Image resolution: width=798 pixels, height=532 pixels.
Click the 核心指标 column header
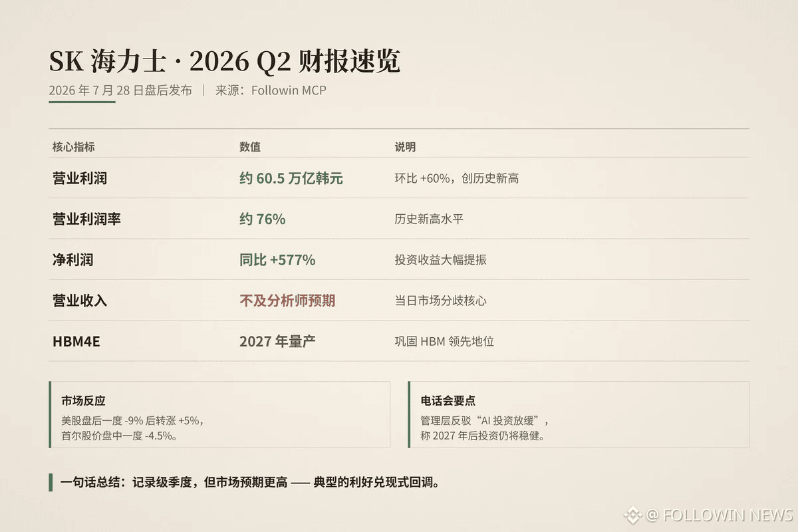click(x=74, y=147)
